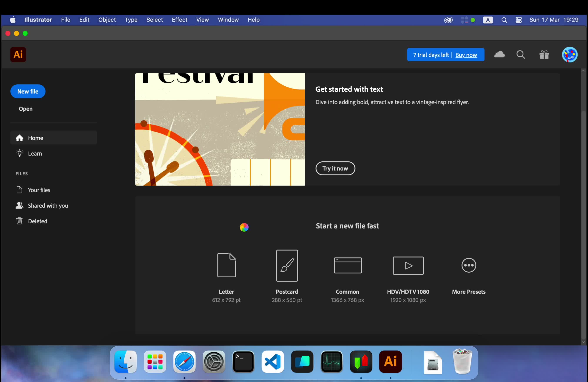Open the Window menu
588x382 pixels.
[228, 20]
